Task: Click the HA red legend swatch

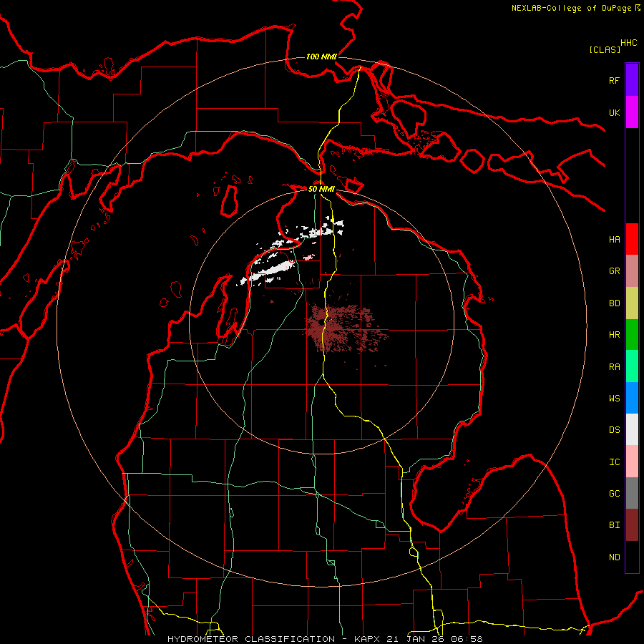Action: (x=632, y=239)
